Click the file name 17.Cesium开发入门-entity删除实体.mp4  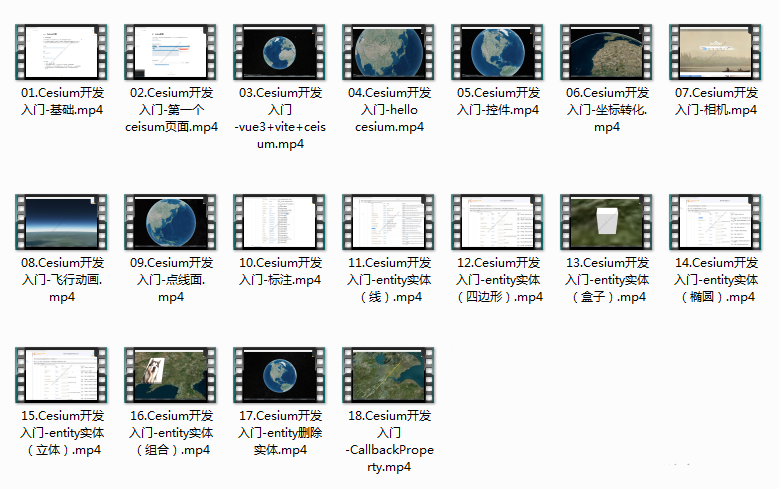coord(280,433)
